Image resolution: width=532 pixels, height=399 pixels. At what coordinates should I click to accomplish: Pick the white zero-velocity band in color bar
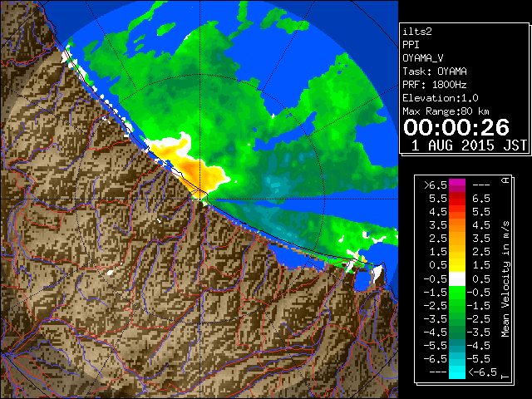457,279
